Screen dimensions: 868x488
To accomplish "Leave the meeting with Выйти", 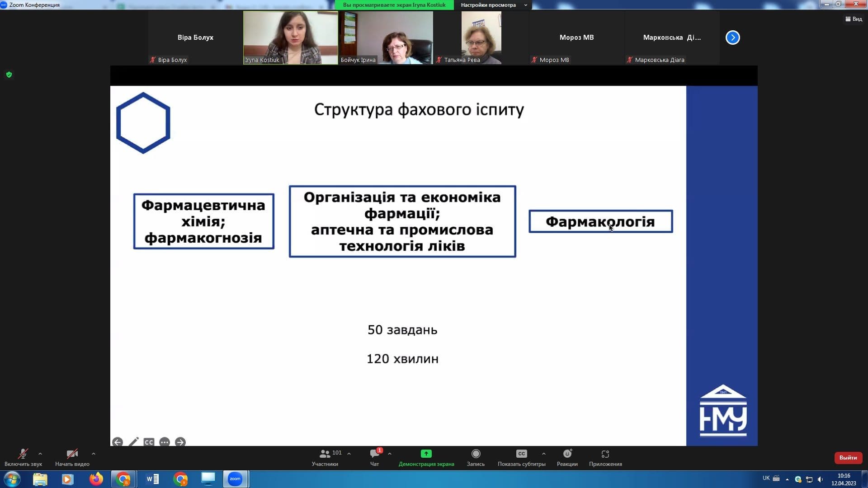I will (x=848, y=458).
